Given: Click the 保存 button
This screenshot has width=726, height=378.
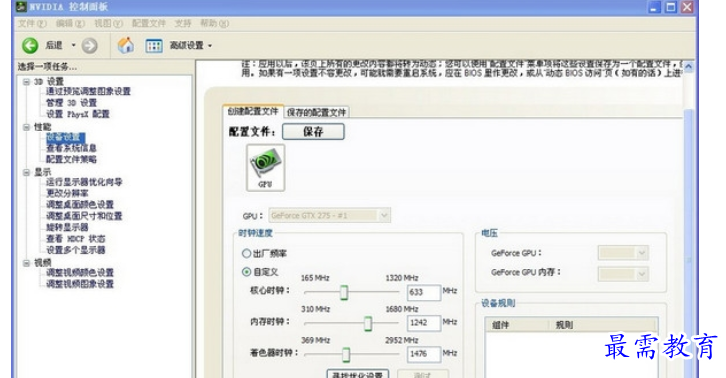Looking at the screenshot, I should point(313,132).
